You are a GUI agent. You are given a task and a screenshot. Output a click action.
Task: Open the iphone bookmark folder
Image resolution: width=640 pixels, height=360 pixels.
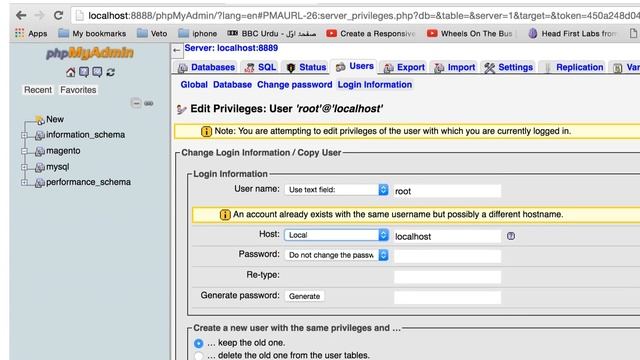[198, 33]
